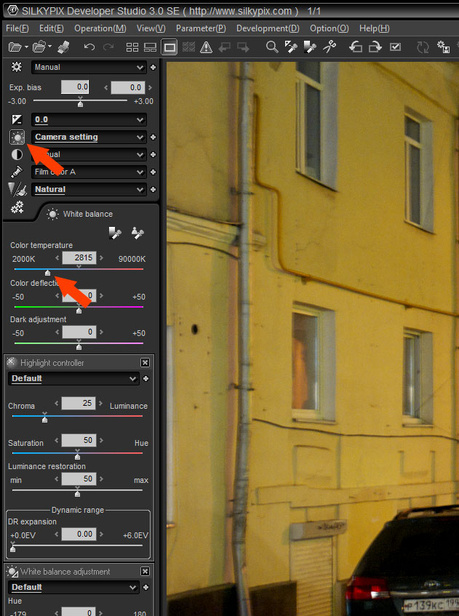Screen dimensions: 459x616
Task: Open the Film color A dropdown
Action: click(89, 172)
